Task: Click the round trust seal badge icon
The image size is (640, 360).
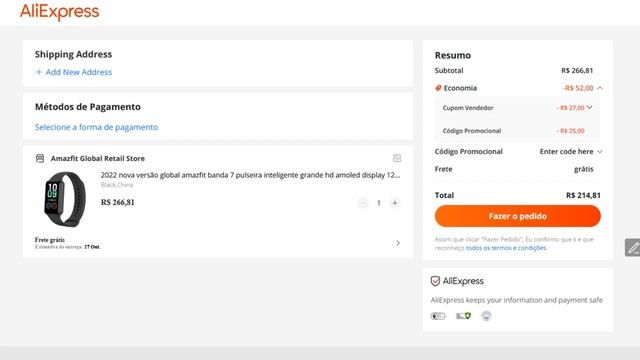Action: coord(486,316)
